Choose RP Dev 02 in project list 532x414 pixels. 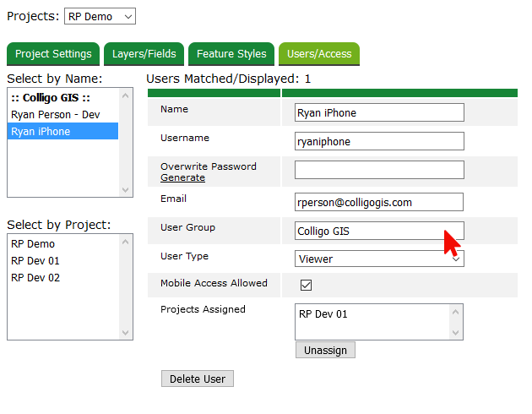pos(35,277)
